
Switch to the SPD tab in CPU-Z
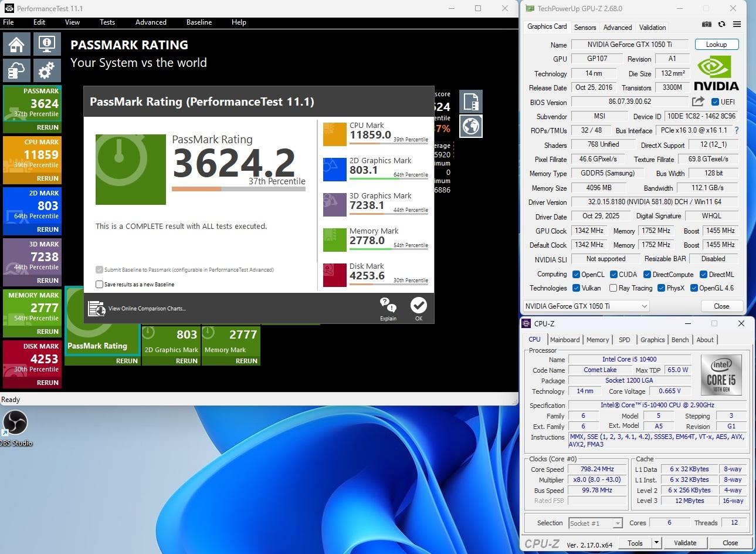tap(625, 340)
